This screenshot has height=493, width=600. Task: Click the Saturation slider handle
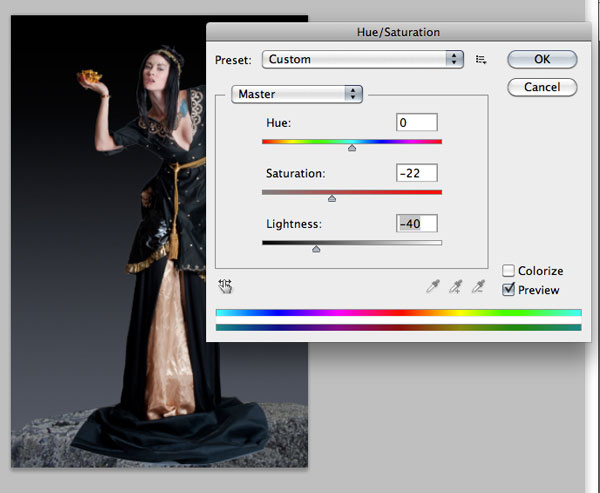pyautogui.click(x=332, y=198)
